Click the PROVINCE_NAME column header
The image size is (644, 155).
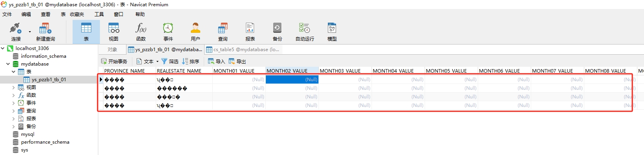(x=129, y=71)
